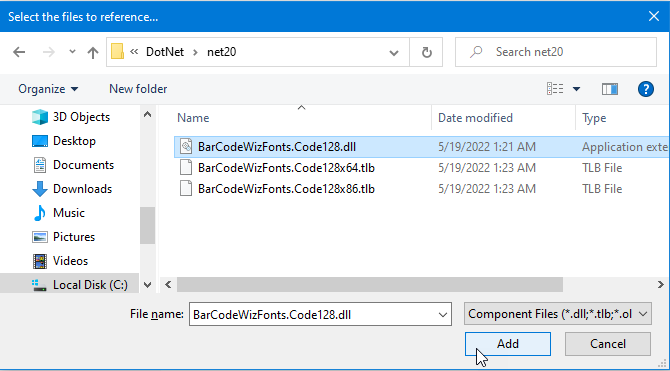Click TLB File type of Code128x64.tlb
The height and width of the screenshot is (371, 670).
602,168
